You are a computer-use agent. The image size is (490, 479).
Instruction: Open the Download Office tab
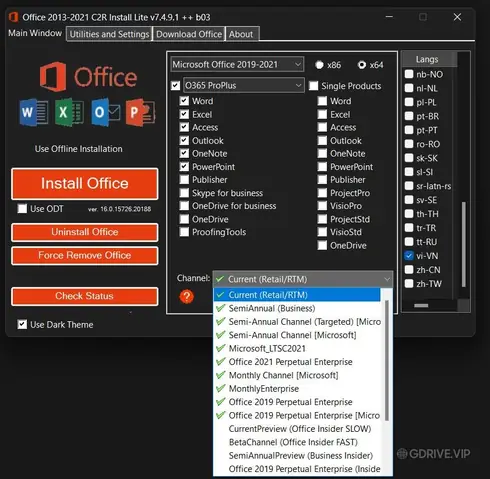189,34
